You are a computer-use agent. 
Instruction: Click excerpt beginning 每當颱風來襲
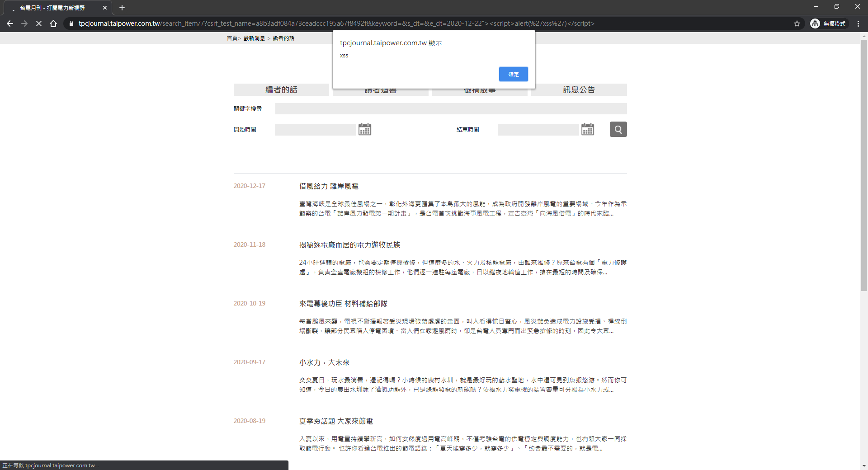click(x=462, y=326)
